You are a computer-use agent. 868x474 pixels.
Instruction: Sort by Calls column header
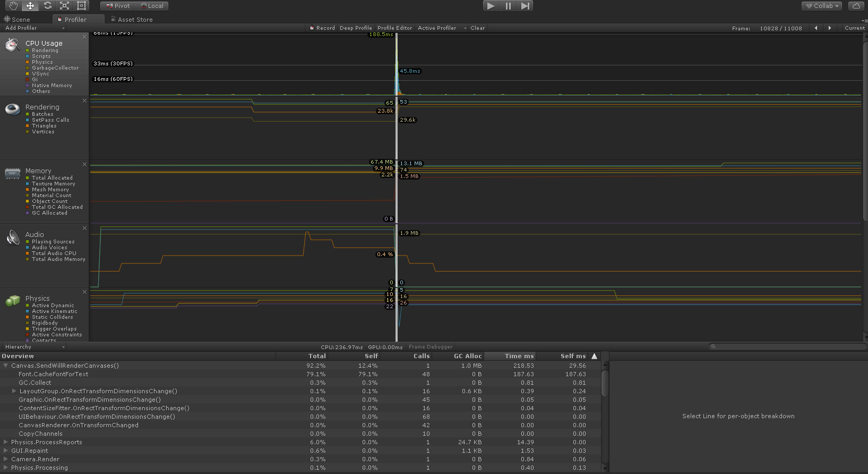pyautogui.click(x=406, y=356)
